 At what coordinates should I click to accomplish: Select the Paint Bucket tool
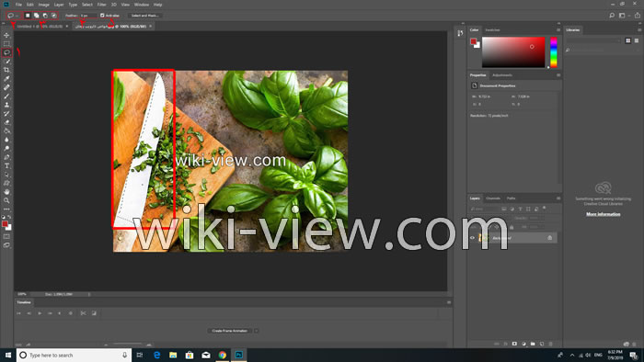point(6,130)
